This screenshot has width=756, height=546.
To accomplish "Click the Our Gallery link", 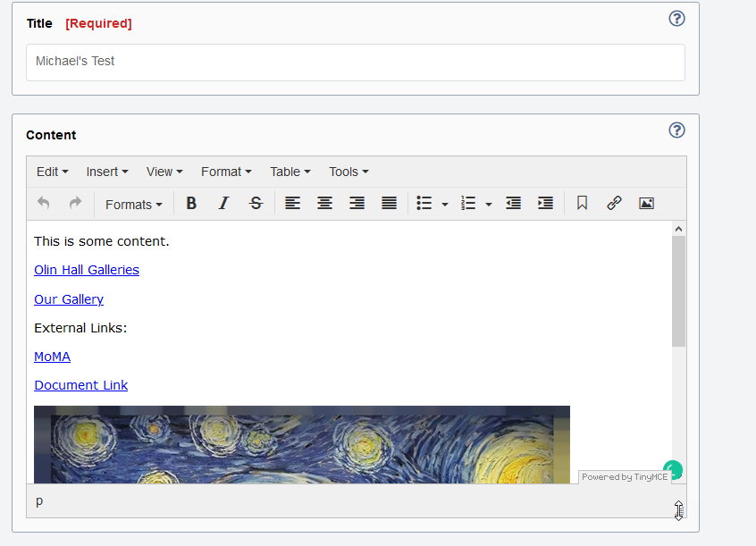I will click(69, 299).
